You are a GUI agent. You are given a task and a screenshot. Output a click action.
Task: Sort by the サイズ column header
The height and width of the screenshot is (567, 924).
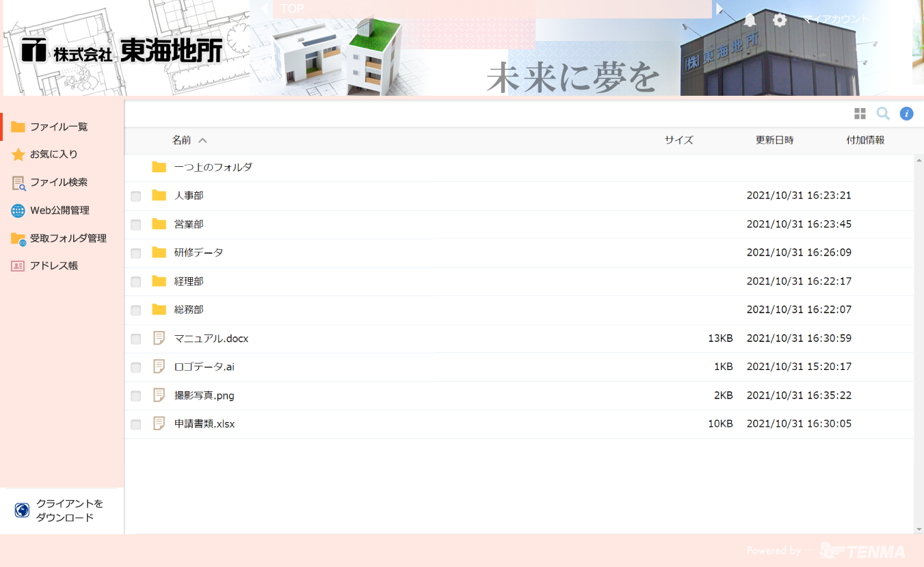[x=678, y=140]
